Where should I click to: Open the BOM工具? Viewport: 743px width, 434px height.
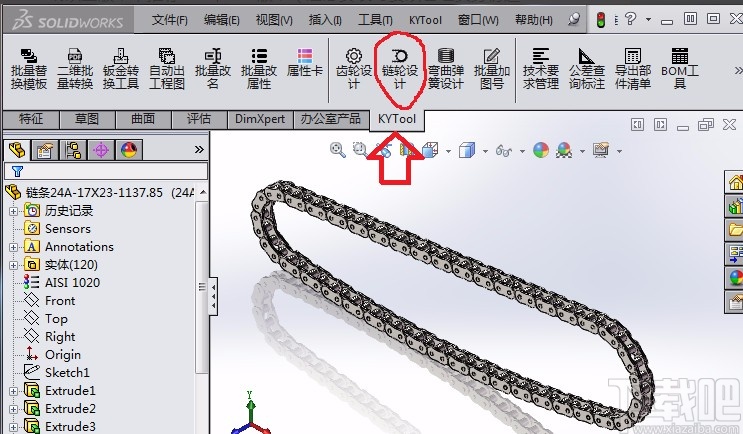[680, 69]
